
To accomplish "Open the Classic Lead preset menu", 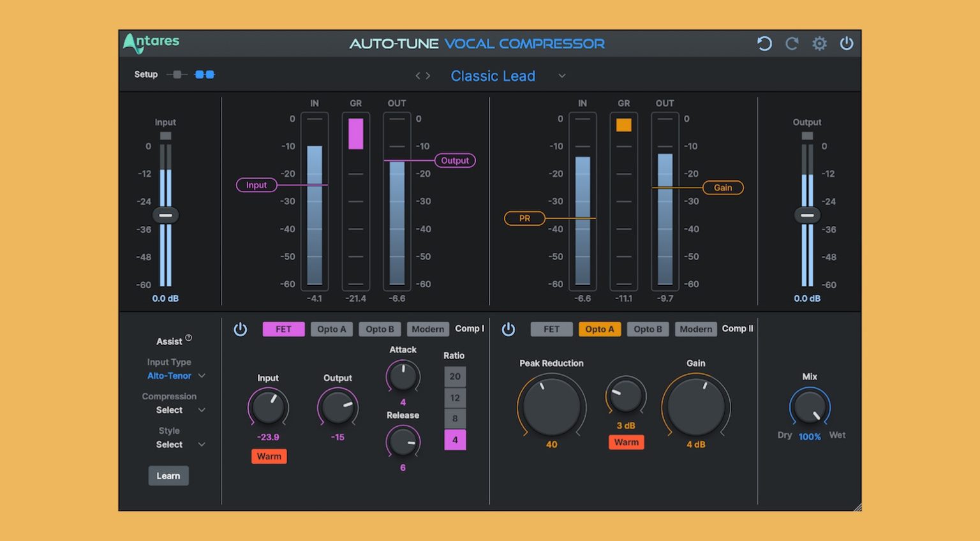I will (493, 76).
